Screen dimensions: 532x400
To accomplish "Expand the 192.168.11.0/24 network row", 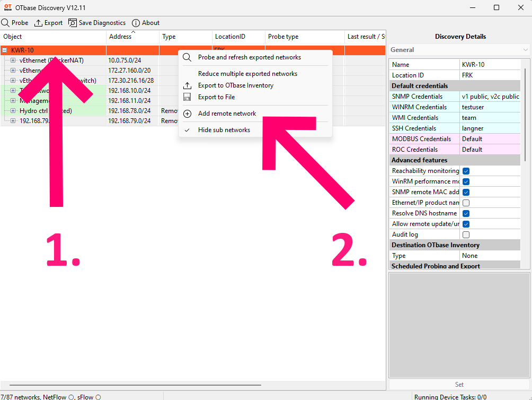I will tap(13, 100).
